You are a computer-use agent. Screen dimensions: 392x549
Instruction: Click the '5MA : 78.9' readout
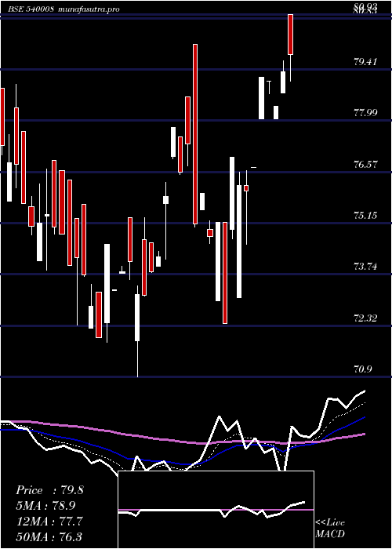click(45, 506)
